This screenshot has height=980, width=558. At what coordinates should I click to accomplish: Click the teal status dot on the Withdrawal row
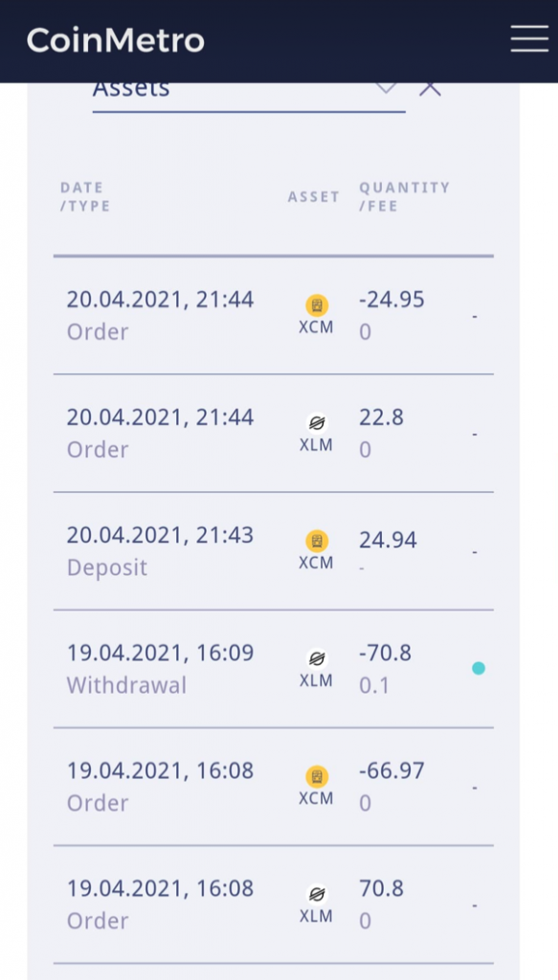point(478,667)
